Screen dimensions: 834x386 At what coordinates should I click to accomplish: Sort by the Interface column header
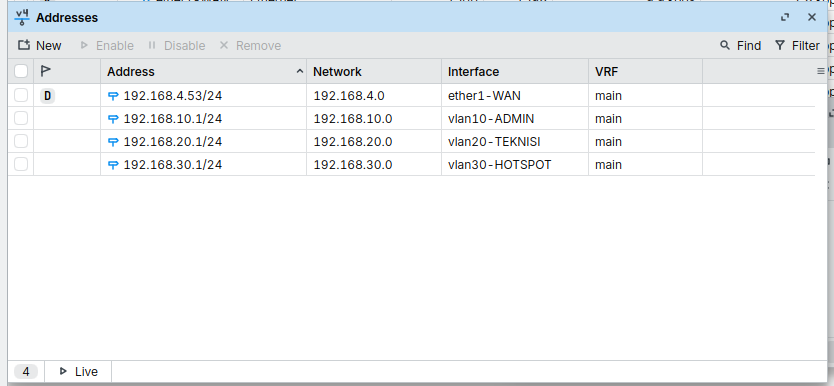point(515,71)
